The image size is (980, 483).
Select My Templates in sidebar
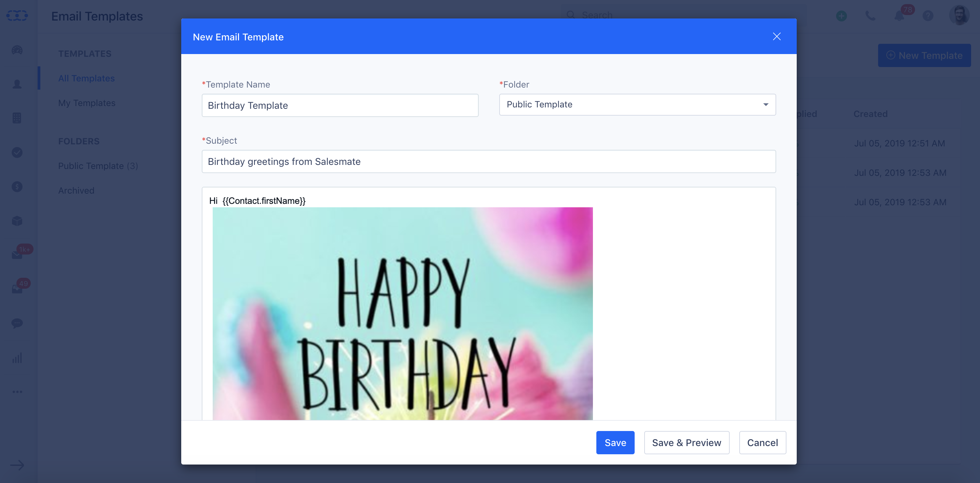[x=87, y=103]
